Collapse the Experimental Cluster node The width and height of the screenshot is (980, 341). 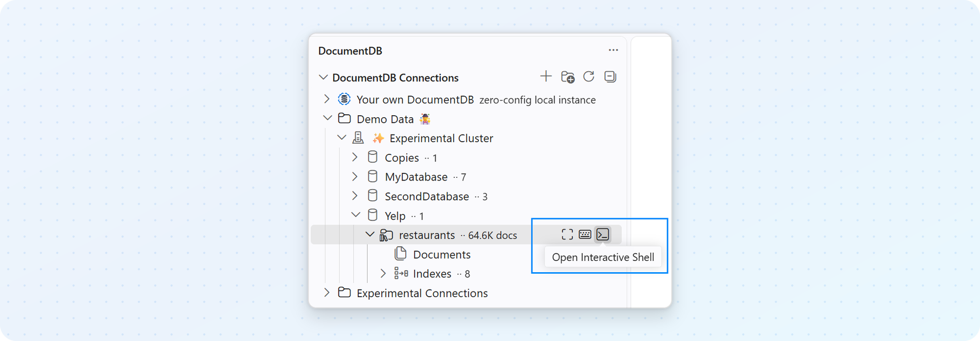(x=341, y=138)
